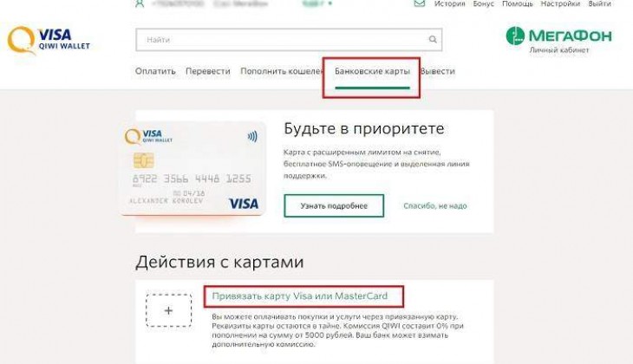Image resolution: width=633 pixels, height=364 pixels.
Task: Click the user profile icon
Action: (140, 3)
